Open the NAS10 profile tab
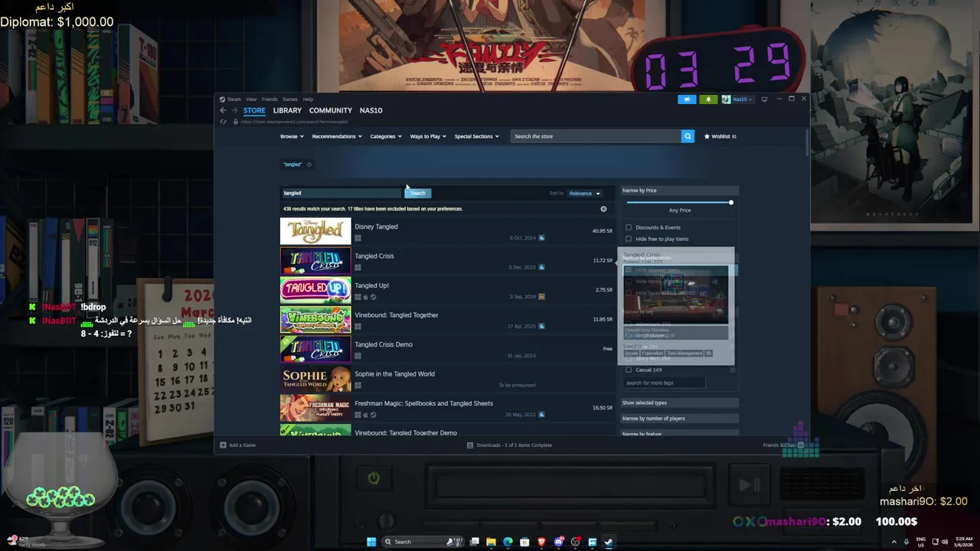Image resolution: width=980 pixels, height=551 pixels. 371,110
